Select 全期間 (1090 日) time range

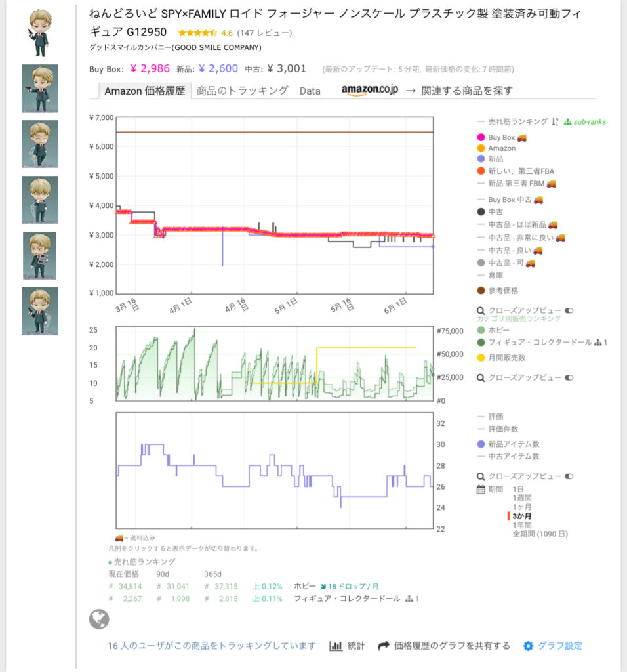tap(540, 534)
